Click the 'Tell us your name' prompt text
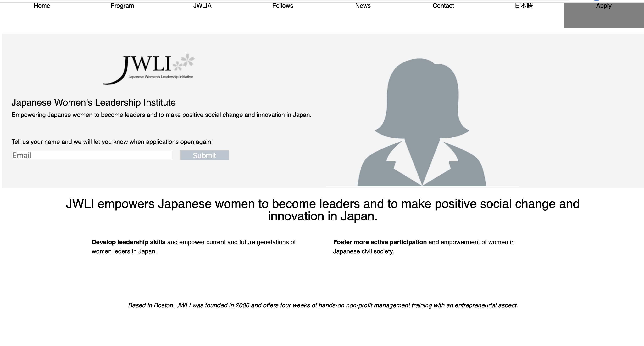This screenshot has width=644, height=346. [112, 142]
